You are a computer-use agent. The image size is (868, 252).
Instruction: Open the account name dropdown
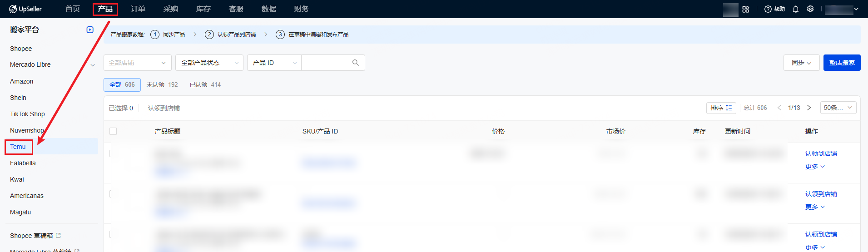pos(842,9)
